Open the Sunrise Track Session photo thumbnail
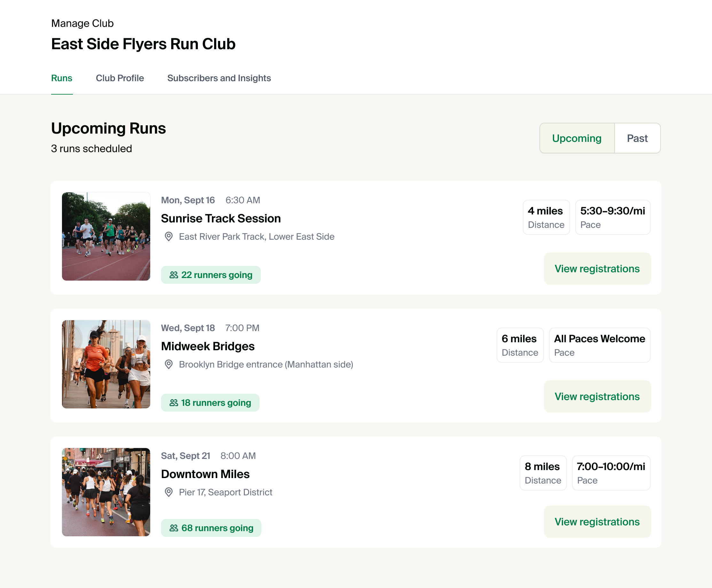 click(x=106, y=236)
